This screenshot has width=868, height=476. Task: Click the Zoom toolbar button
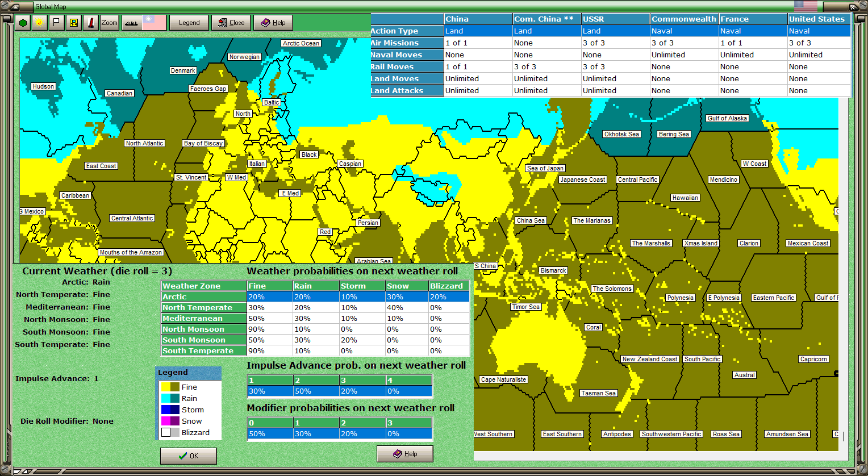110,23
